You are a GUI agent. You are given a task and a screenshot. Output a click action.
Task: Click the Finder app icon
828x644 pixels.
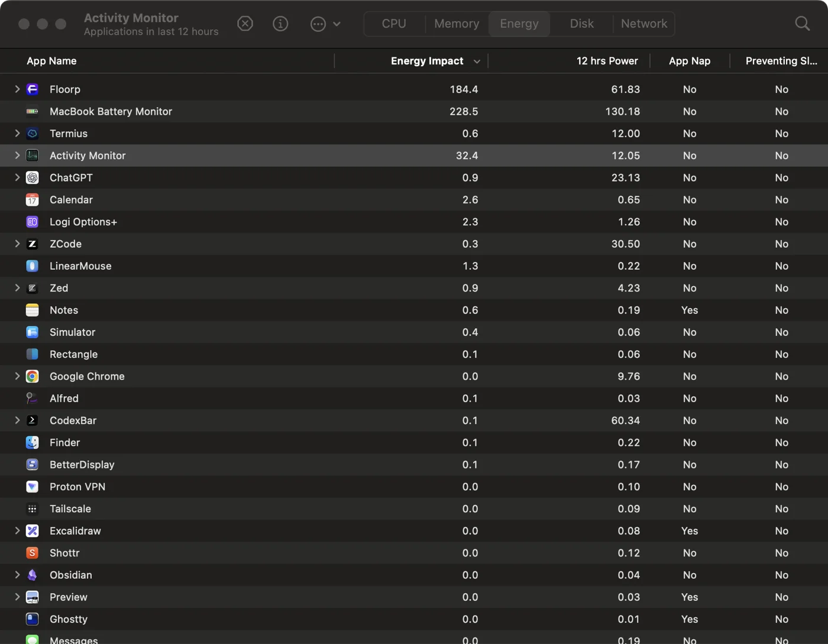[x=33, y=442]
